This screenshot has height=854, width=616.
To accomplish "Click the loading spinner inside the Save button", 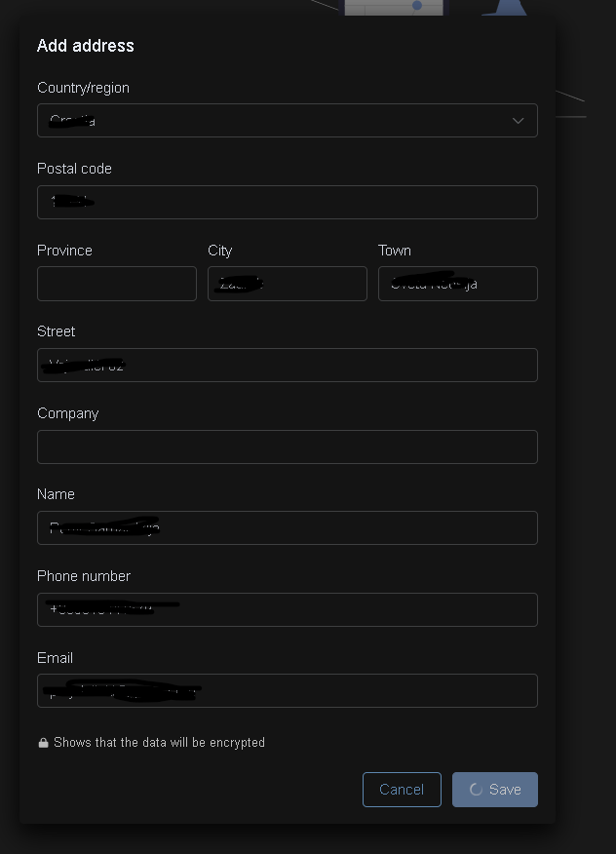I will [x=476, y=790].
